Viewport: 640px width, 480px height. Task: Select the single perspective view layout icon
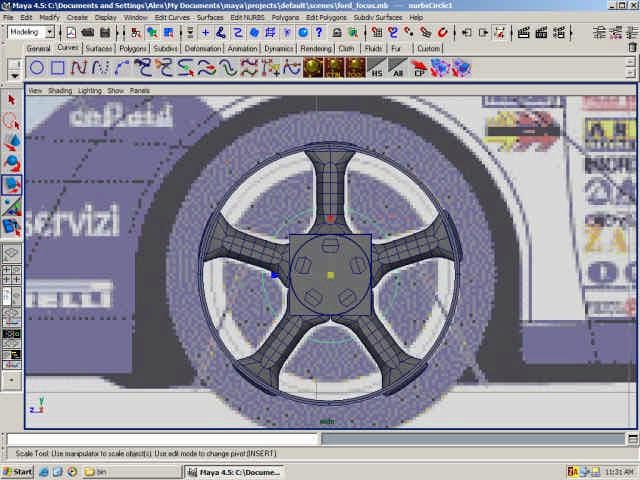click(x=12, y=255)
